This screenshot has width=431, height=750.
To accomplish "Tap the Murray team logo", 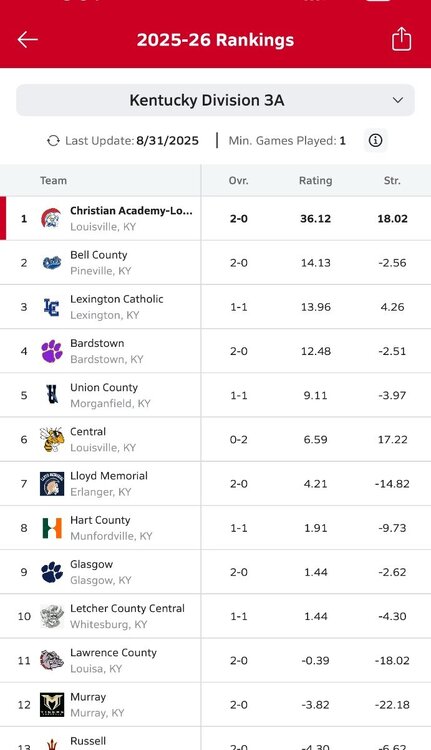I will [x=52, y=705].
